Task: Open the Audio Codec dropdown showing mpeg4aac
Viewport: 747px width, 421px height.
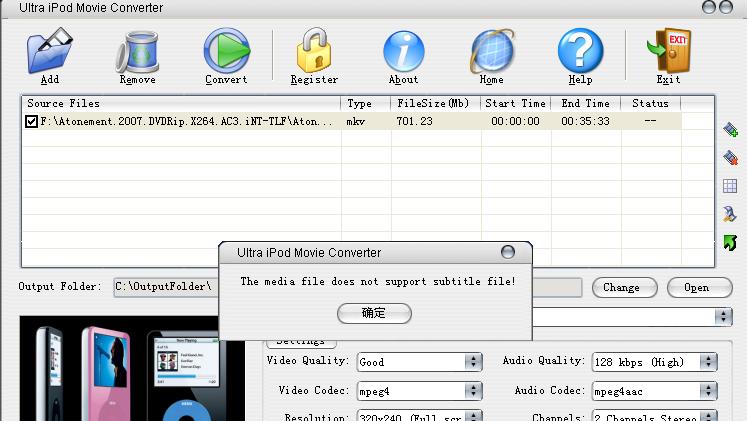Action: point(655,391)
